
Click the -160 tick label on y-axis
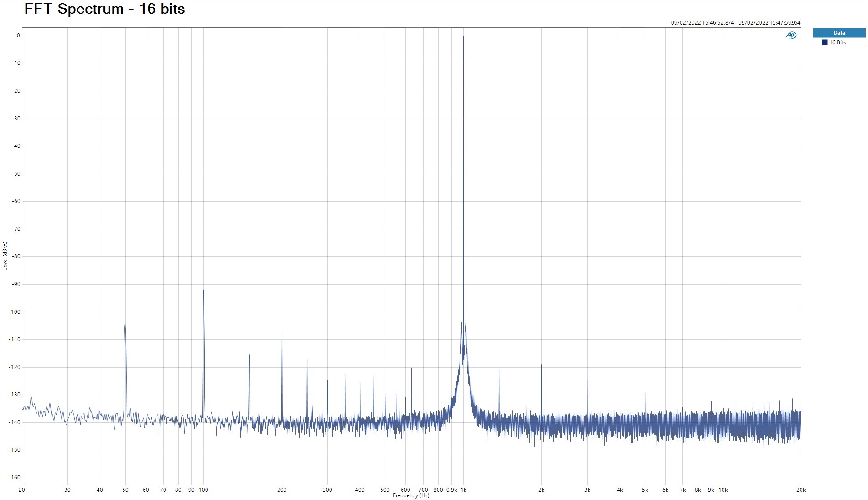[x=15, y=478]
